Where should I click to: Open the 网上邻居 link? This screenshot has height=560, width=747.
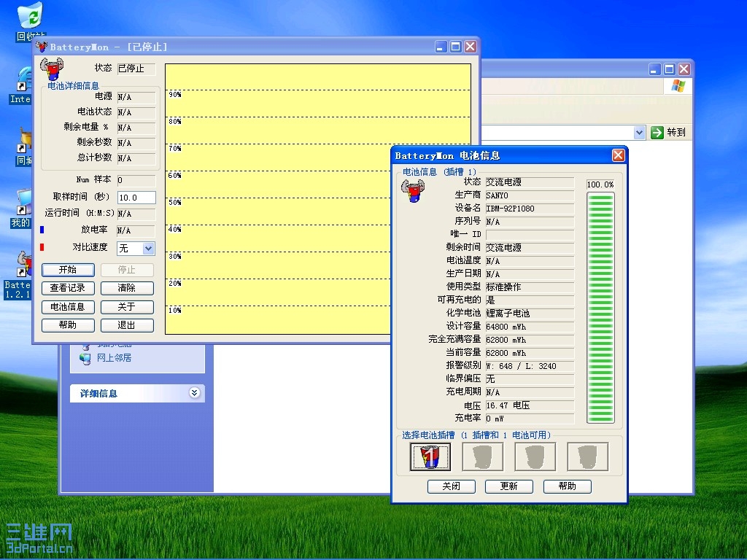point(114,358)
